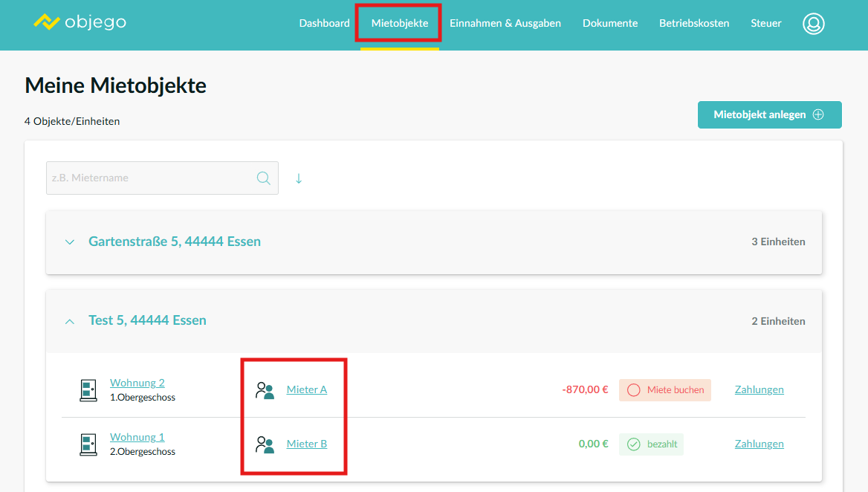Expand the Gartenstraße 5 property group

pyautogui.click(x=70, y=242)
